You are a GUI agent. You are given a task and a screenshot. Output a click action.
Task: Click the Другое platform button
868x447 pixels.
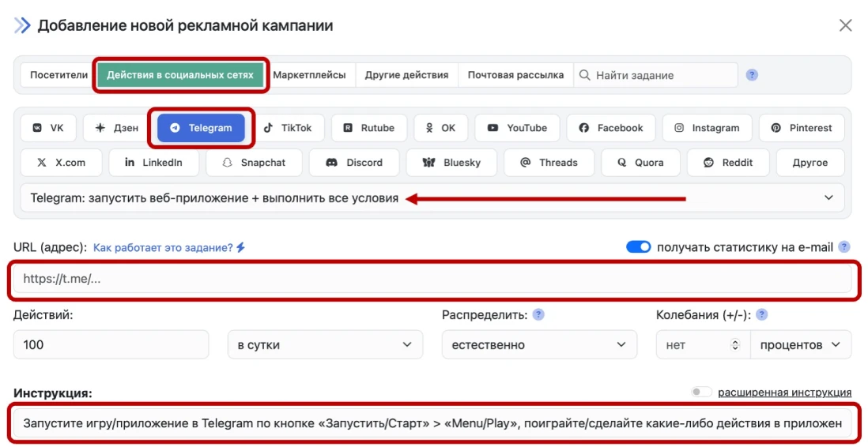(x=810, y=163)
